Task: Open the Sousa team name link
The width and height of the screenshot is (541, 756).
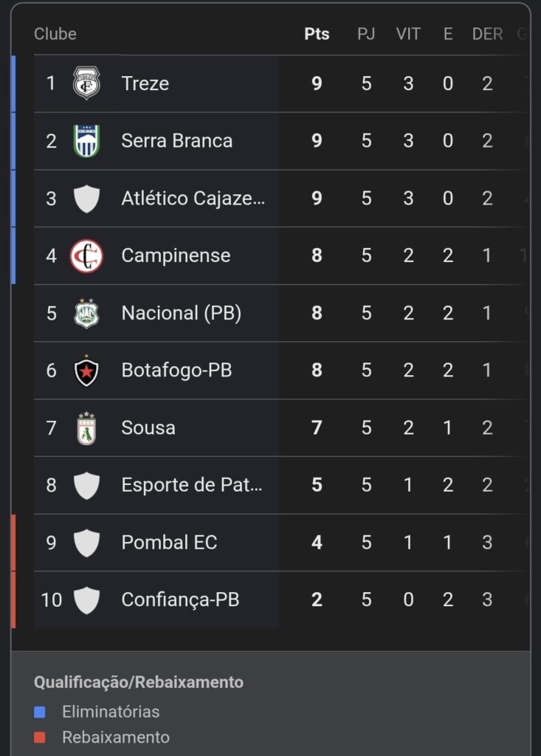Action: pyautogui.click(x=148, y=428)
